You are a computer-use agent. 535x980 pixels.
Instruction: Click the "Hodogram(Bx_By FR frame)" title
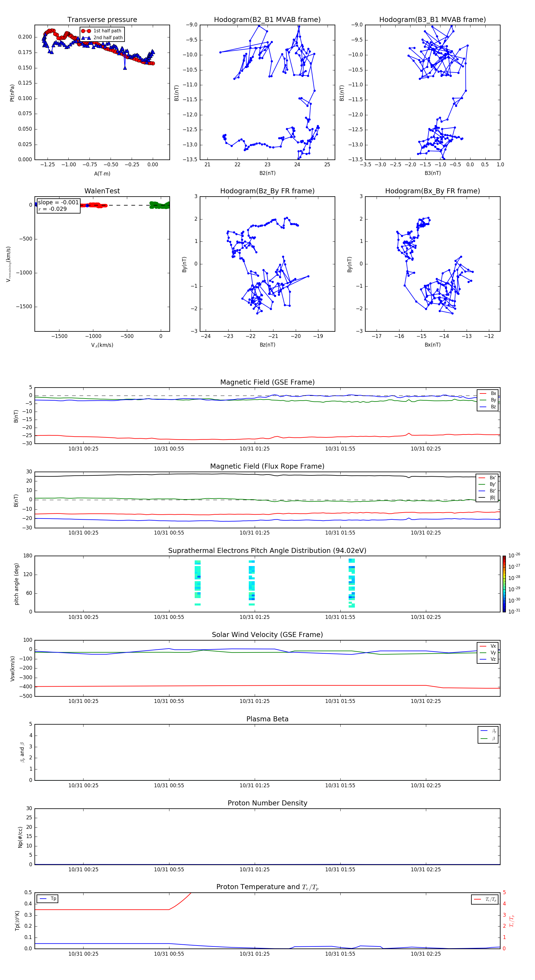[432, 191]
